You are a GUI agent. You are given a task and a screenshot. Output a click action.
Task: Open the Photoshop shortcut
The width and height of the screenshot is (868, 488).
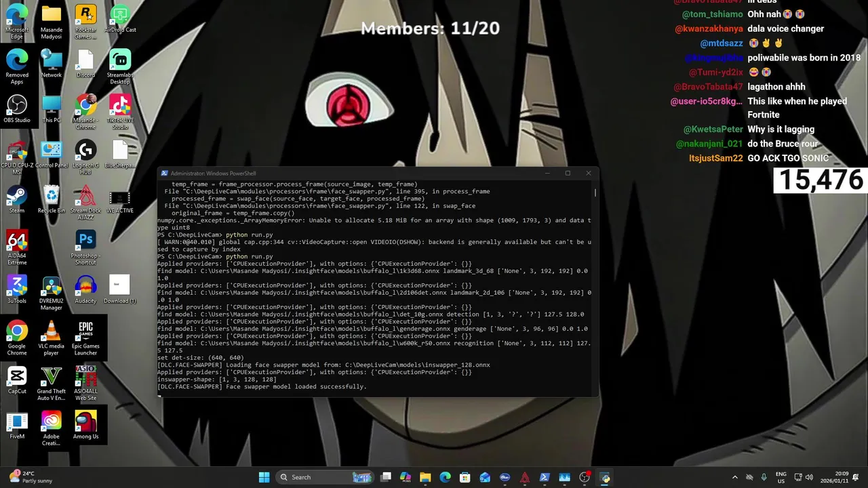click(x=85, y=247)
